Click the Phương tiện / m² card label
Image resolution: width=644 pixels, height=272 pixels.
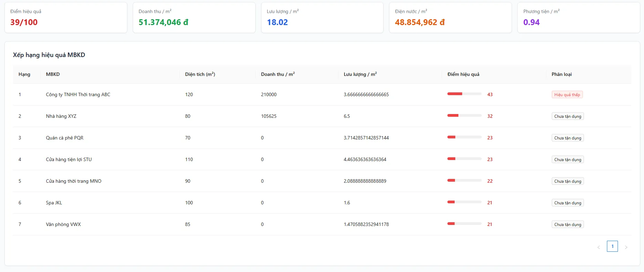click(x=541, y=11)
